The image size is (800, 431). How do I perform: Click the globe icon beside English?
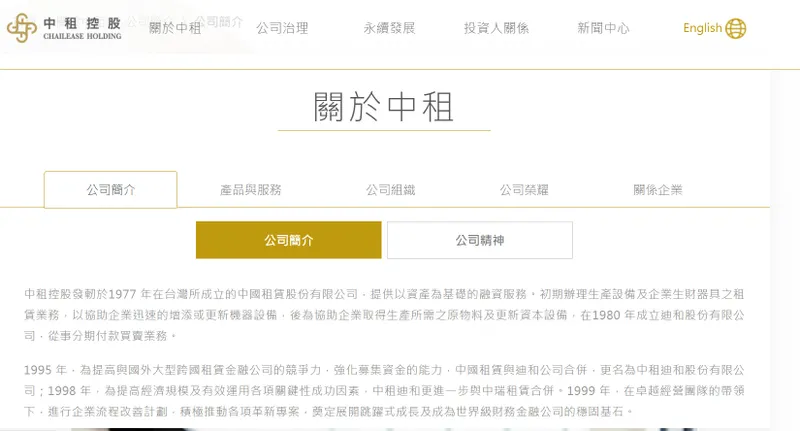click(735, 29)
